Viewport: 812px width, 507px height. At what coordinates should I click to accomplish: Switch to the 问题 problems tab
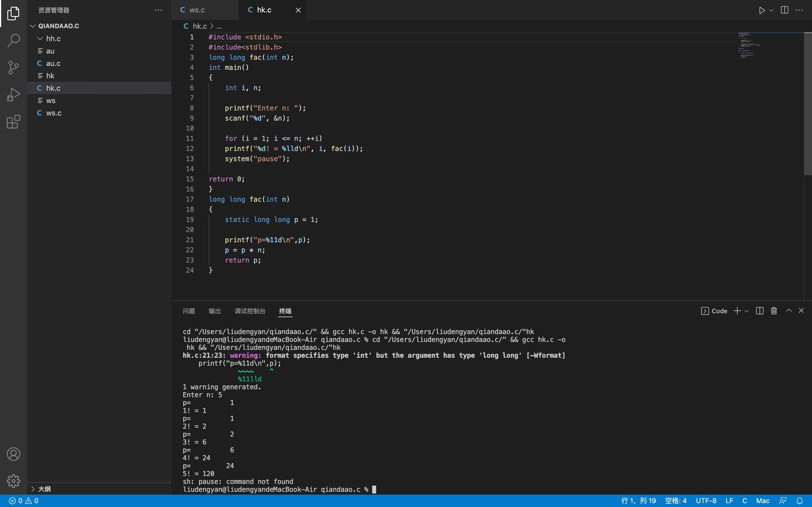189,311
